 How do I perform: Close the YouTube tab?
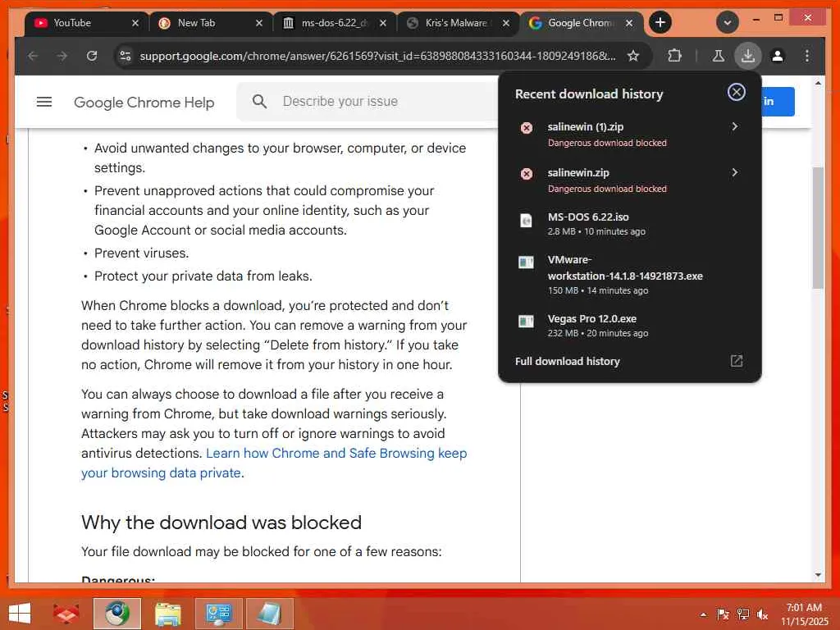[x=135, y=23]
